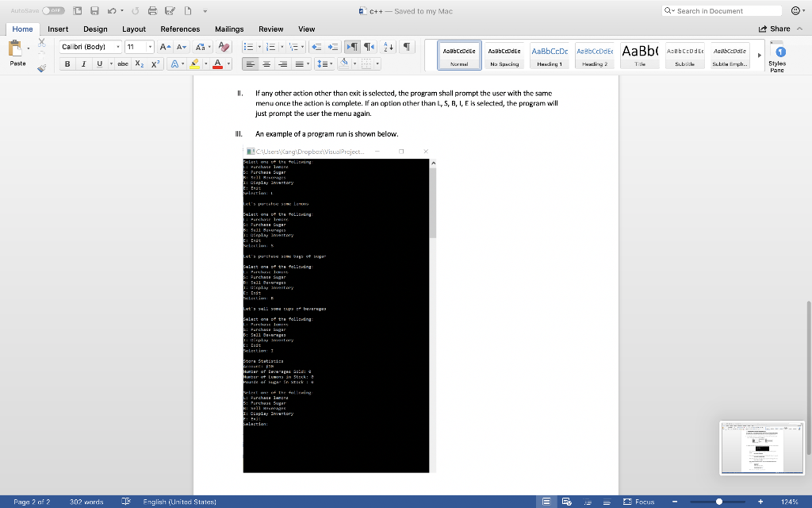Click the Bullets list icon
The image size is (812, 508).
(x=248, y=47)
